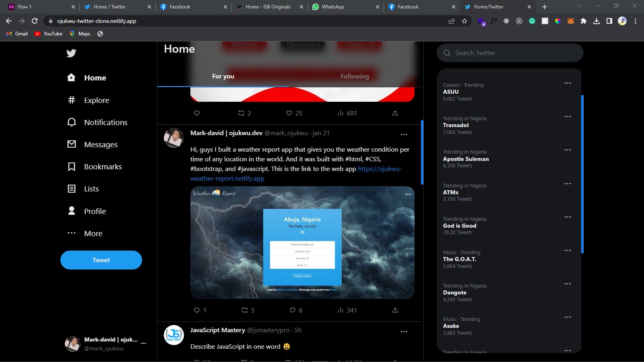Image resolution: width=644 pixels, height=362 pixels.
Task: Open options for Apostle Suleman trend
Action: coord(568,150)
